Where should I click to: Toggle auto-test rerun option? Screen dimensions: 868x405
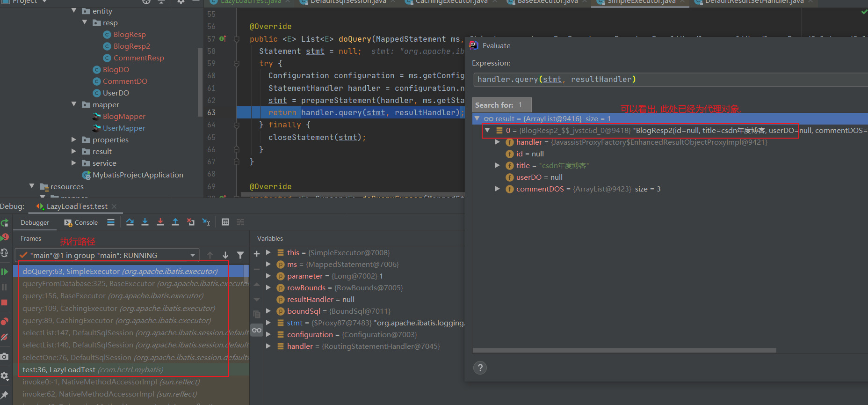point(5,253)
